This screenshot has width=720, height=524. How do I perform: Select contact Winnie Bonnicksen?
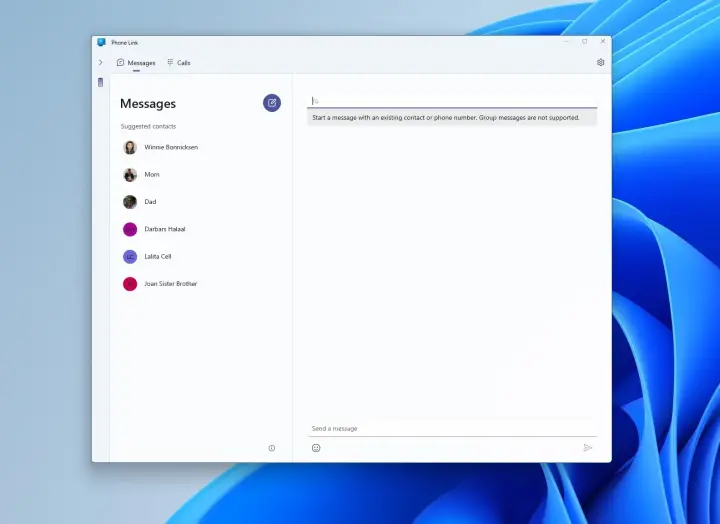(x=201, y=147)
